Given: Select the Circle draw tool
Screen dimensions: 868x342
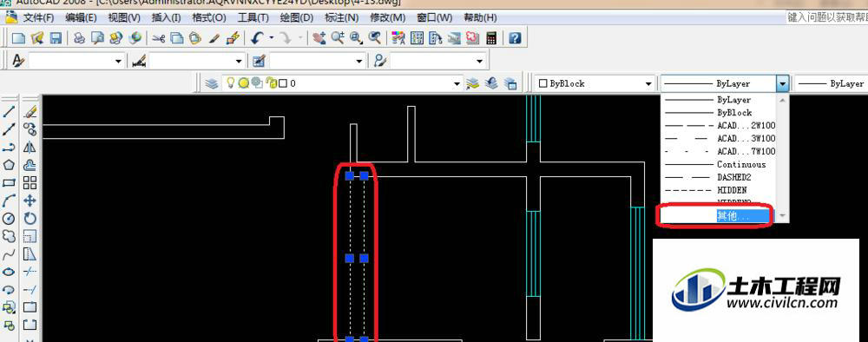Looking at the screenshot, I should (x=9, y=219).
